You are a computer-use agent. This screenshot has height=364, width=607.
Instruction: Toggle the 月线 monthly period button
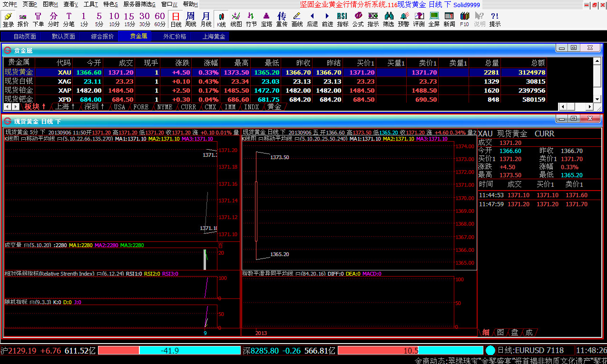(x=206, y=19)
